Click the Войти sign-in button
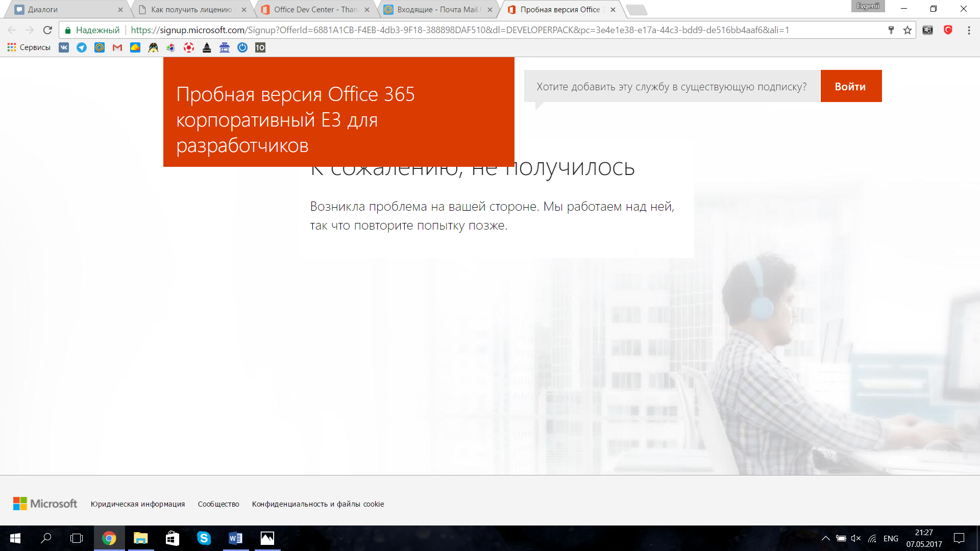The width and height of the screenshot is (980, 551). (851, 86)
